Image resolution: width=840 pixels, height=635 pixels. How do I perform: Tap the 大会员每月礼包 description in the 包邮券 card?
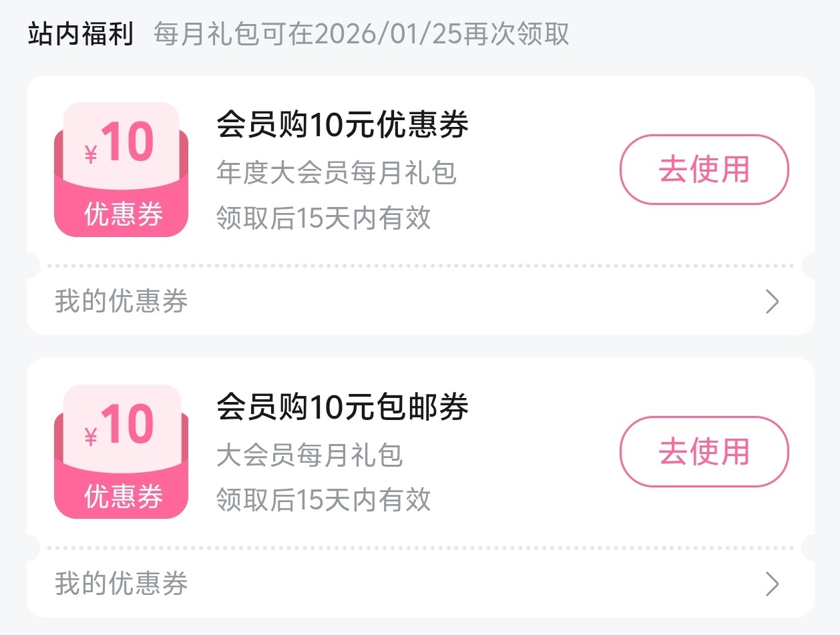310,455
